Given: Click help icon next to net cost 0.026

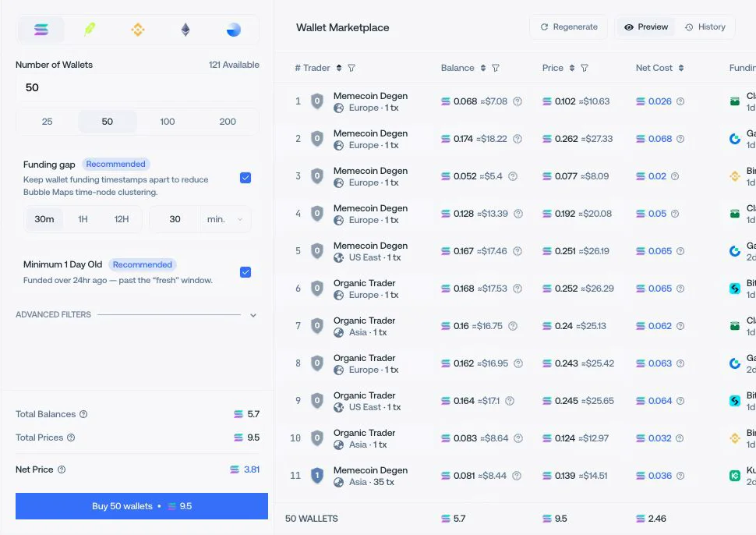Looking at the screenshot, I should (680, 101).
